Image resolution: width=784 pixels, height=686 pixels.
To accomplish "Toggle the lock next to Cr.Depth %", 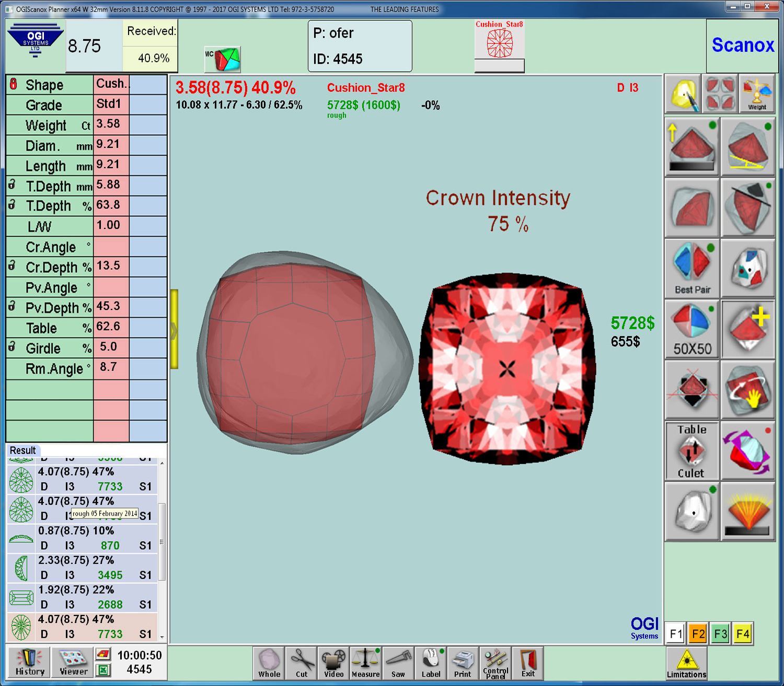I will (x=12, y=265).
